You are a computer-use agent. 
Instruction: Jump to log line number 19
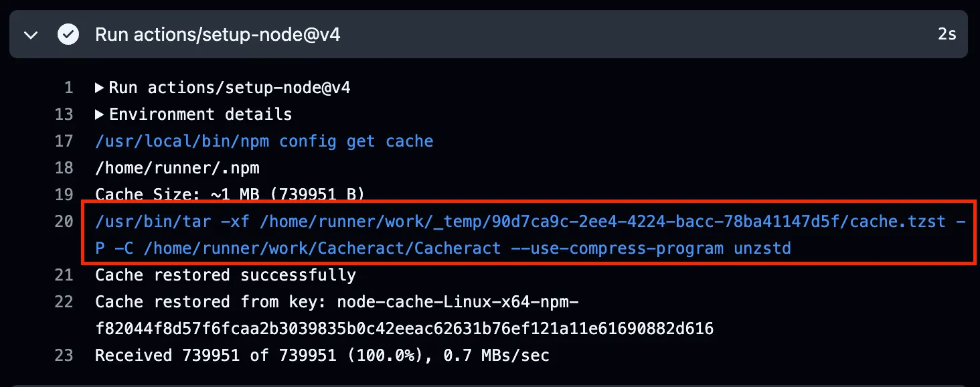point(64,195)
